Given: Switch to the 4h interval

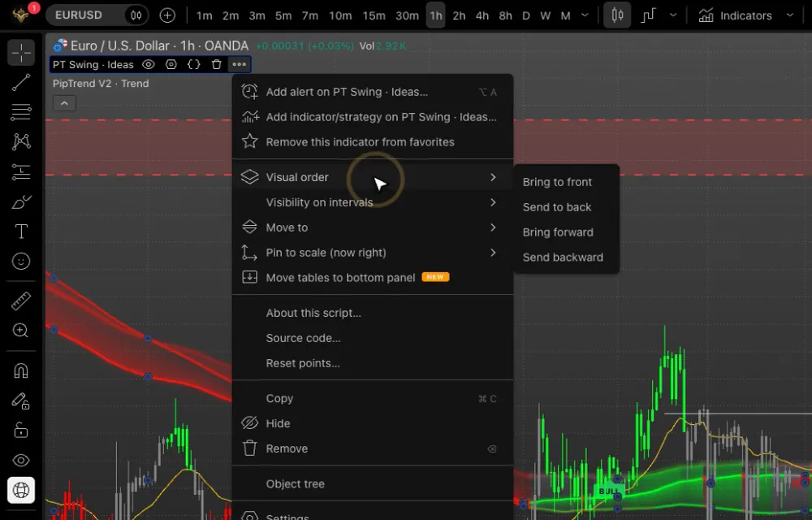Looking at the screenshot, I should coord(482,15).
